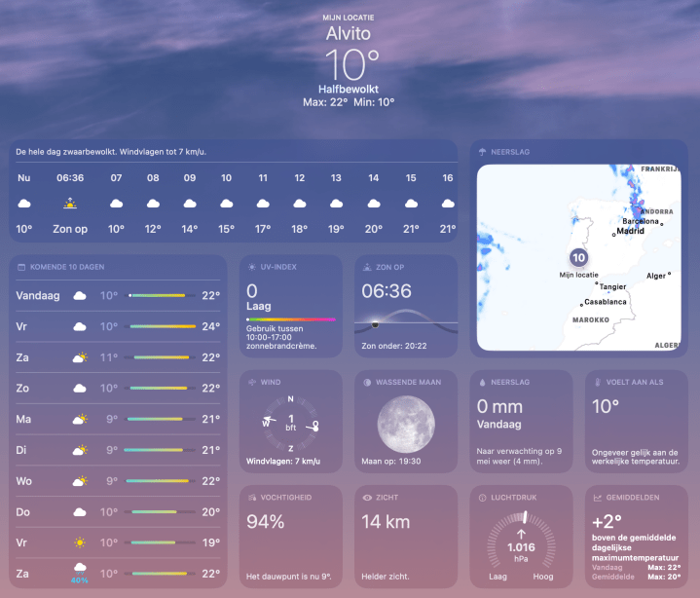The image size is (700, 598).
Task: Click the sun icon for second Friday
Action: [79, 542]
